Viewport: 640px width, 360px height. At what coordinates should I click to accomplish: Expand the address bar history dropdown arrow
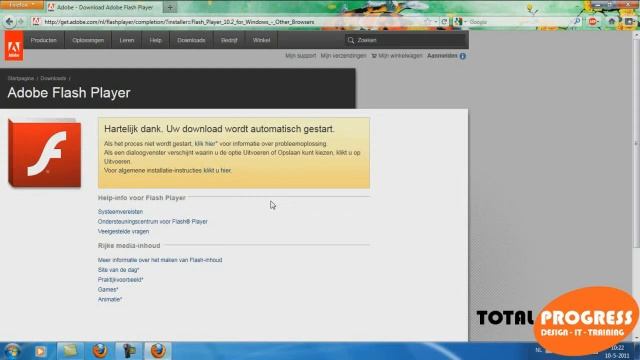click(436, 22)
